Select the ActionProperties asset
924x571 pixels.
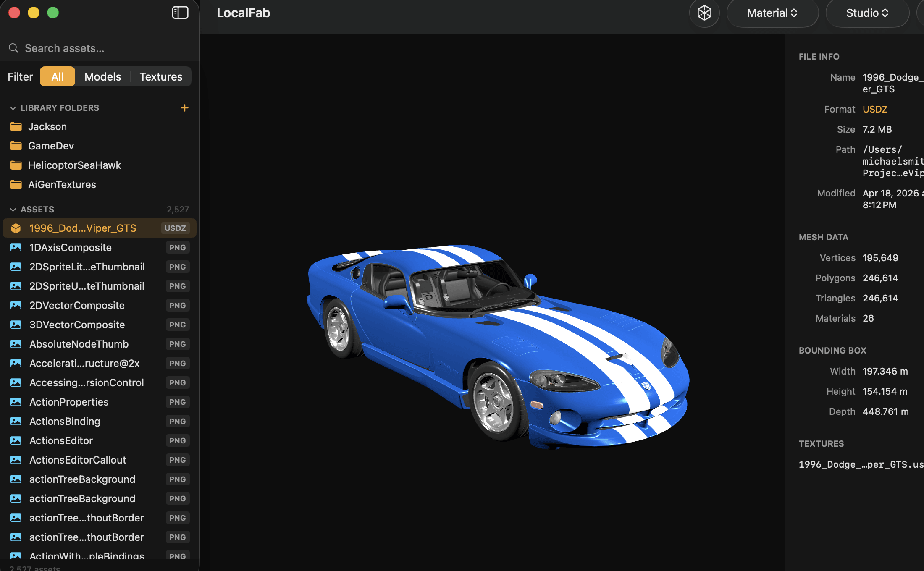point(100,402)
